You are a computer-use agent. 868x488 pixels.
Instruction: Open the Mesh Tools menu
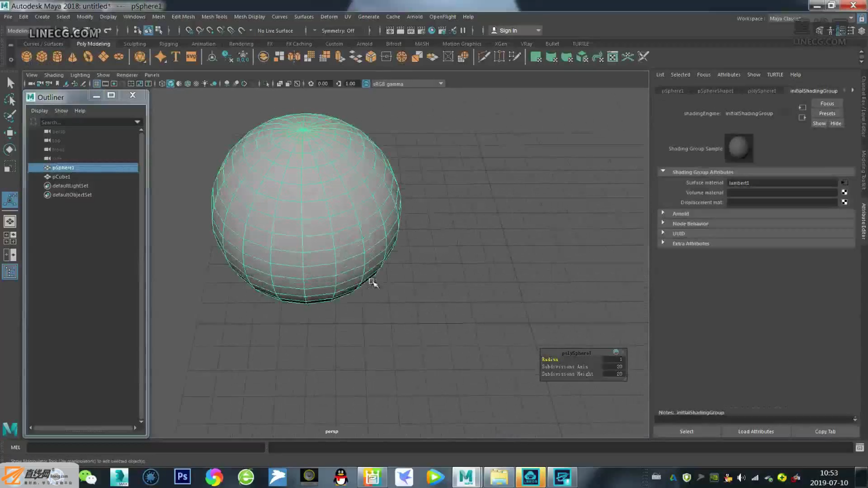click(214, 17)
